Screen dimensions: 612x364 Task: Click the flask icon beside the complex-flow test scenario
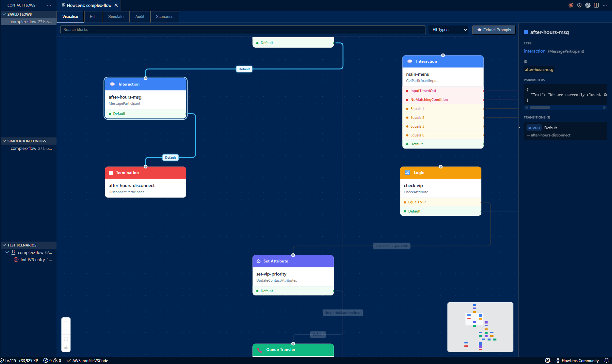(13, 252)
